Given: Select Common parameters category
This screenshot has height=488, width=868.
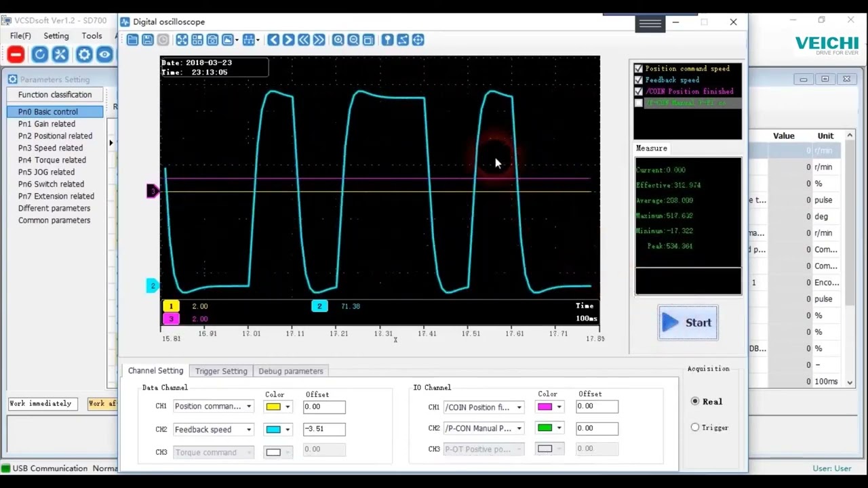Looking at the screenshot, I should [54, 220].
